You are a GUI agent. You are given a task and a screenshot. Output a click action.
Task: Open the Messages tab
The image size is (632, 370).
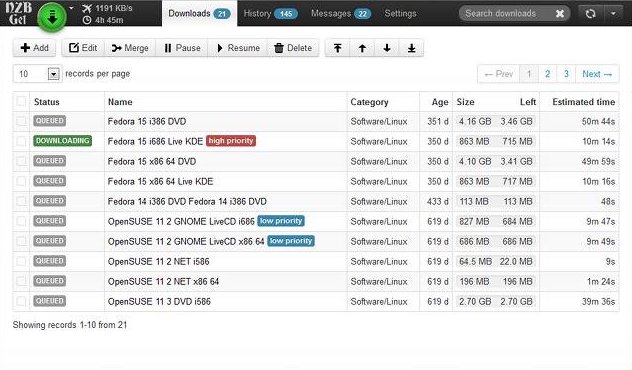[341, 14]
